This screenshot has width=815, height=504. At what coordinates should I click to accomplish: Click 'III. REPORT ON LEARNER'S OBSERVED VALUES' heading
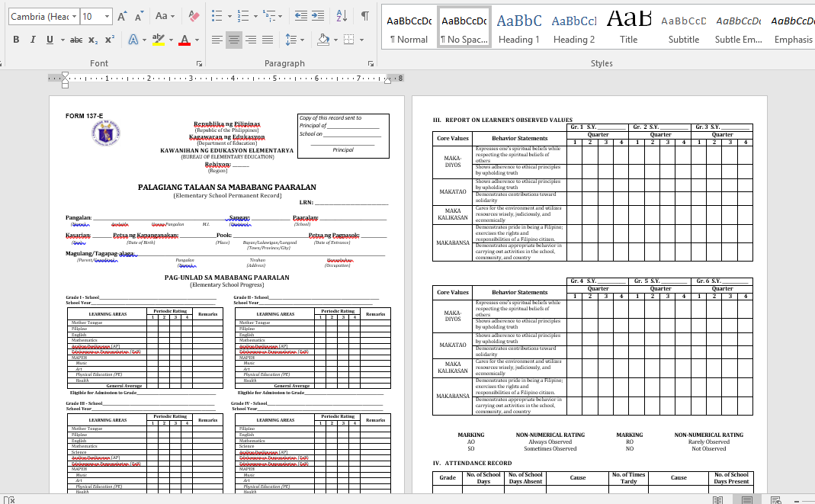(502, 120)
